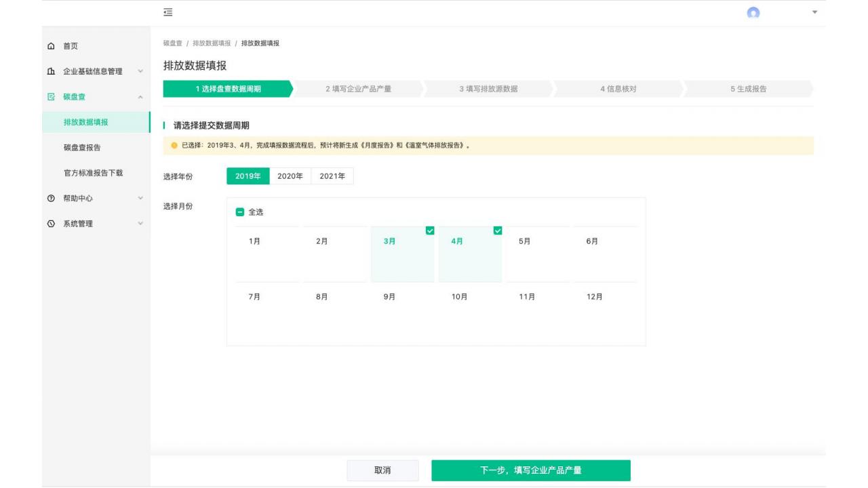The width and height of the screenshot is (868, 488).
Task: Open the account dropdown arrow at top right
Action: pos(814,13)
